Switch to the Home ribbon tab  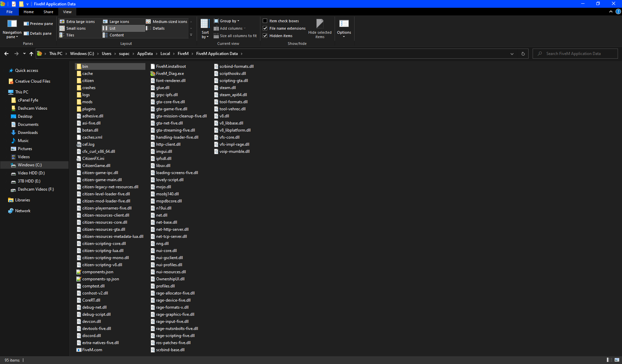[29, 12]
